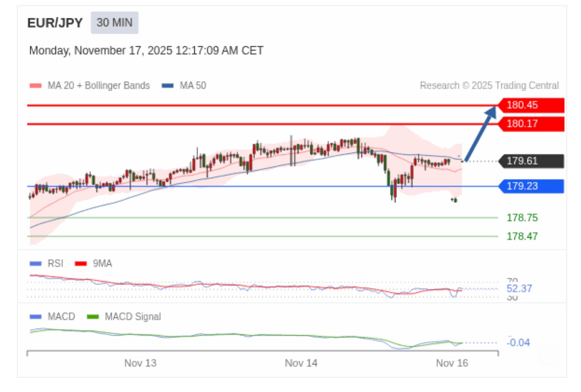Select the 179.61 current price tag
Image resolution: width=581 pixels, height=392 pixels.
(x=532, y=161)
